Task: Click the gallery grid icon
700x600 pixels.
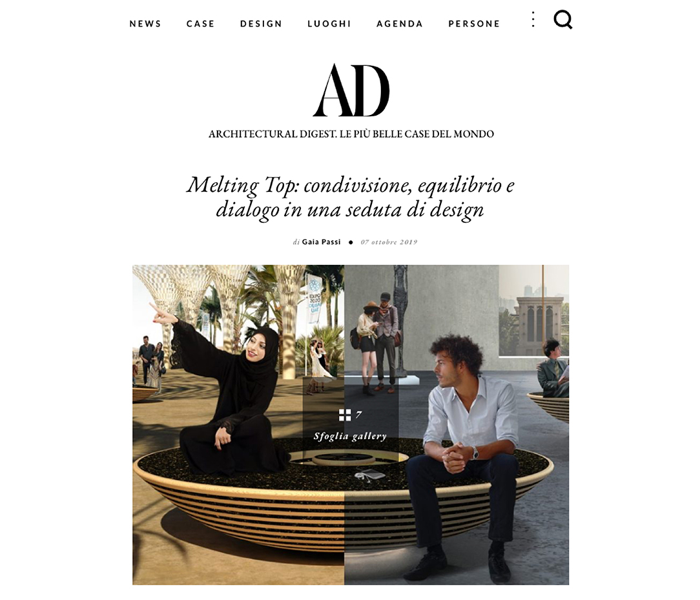Action: [345, 415]
